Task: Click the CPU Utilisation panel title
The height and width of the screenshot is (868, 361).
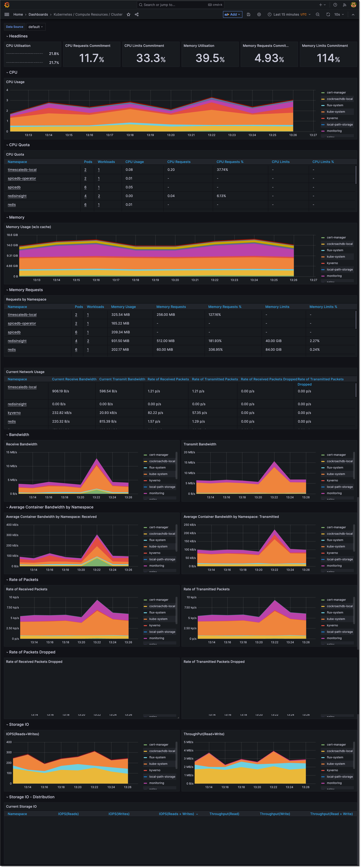Action: pyautogui.click(x=18, y=46)
